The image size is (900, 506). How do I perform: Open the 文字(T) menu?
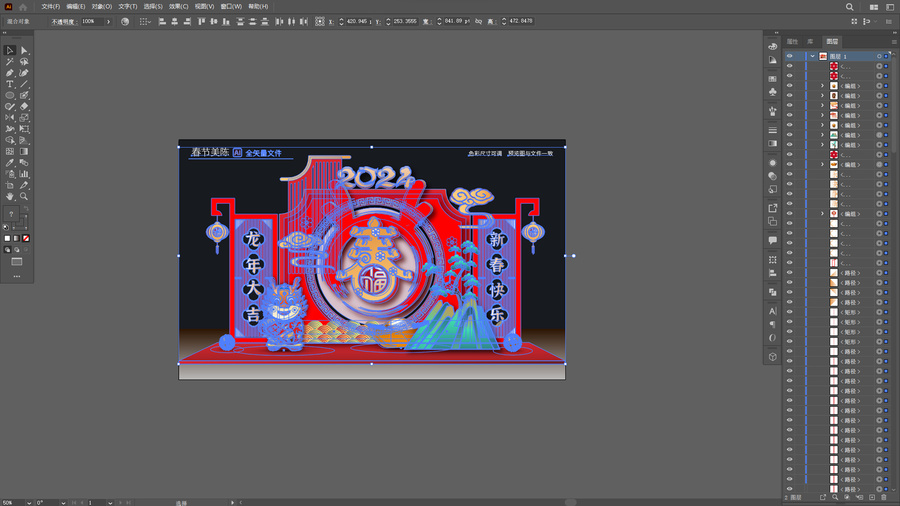(127, 7)
